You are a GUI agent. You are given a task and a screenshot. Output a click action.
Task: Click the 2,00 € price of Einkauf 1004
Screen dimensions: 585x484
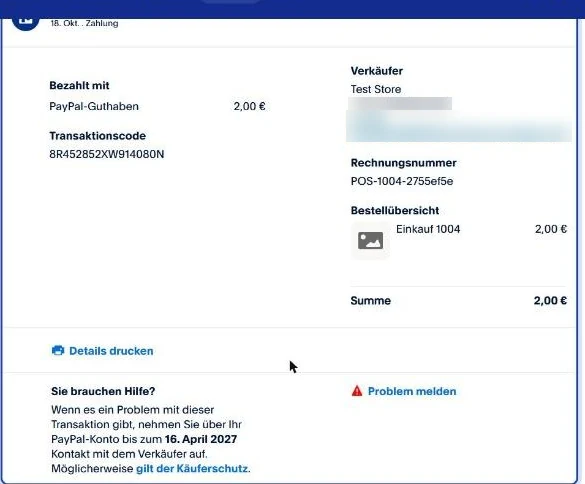[551, 229]
